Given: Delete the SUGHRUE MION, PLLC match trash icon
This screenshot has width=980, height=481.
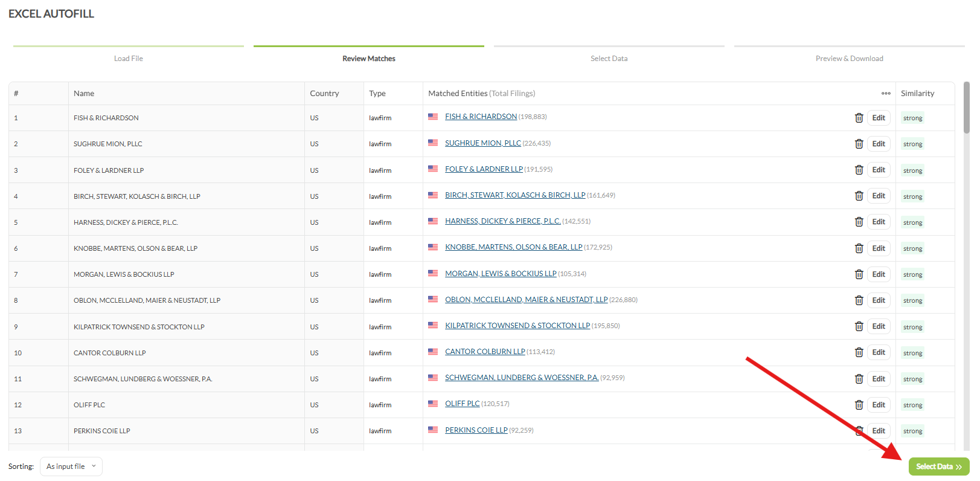Looking at the screenshot, I should (859, 144).
